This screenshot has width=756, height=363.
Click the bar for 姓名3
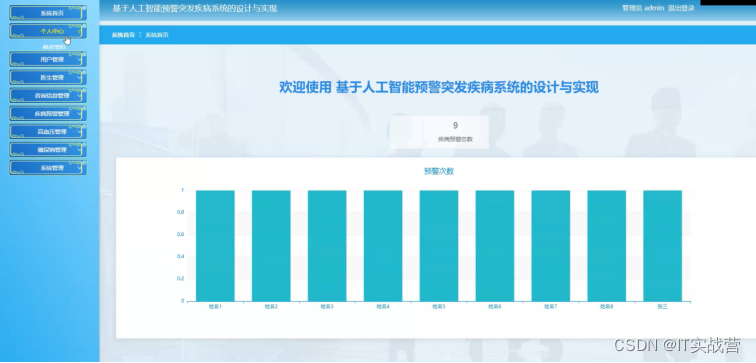(x=327, y=246)
